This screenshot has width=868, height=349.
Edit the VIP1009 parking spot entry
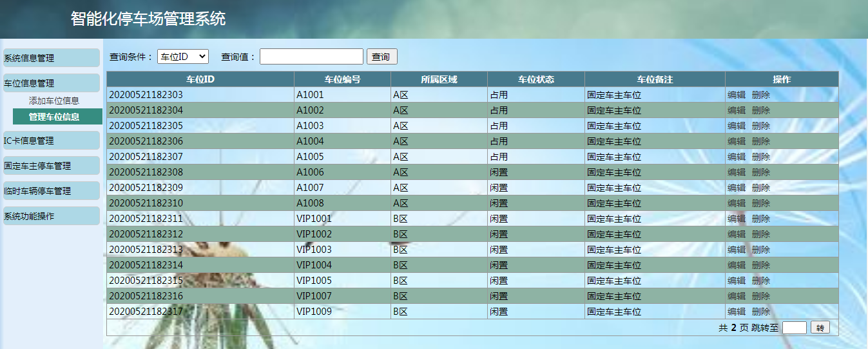pyautogui.click(x=737, y=312)
